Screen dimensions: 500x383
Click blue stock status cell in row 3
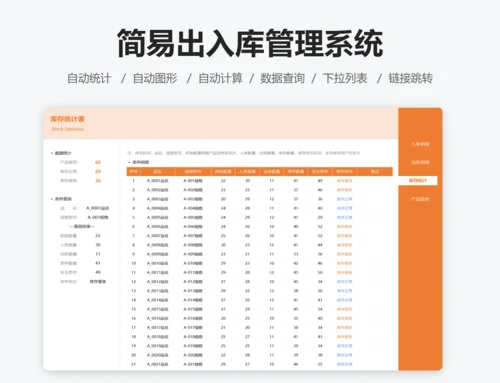point(345,199)
